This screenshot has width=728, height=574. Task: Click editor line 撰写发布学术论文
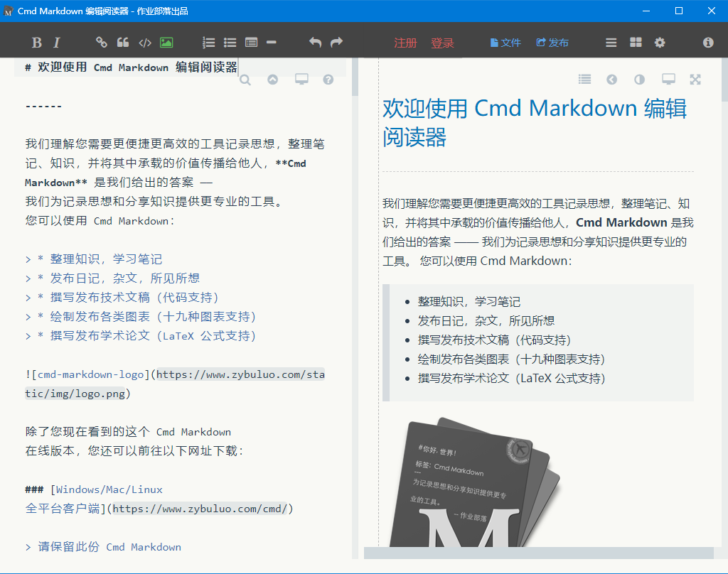pyautogui.click(x=141, y=336)
